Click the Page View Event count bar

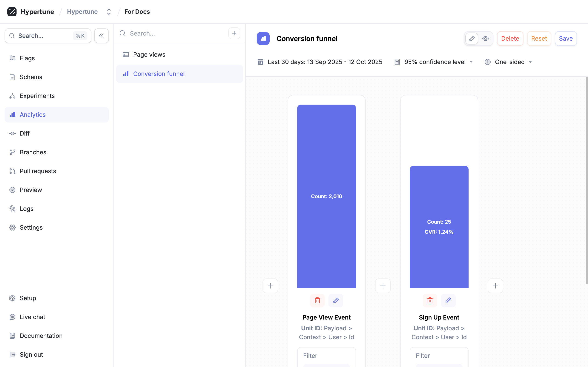click(326, 196)
